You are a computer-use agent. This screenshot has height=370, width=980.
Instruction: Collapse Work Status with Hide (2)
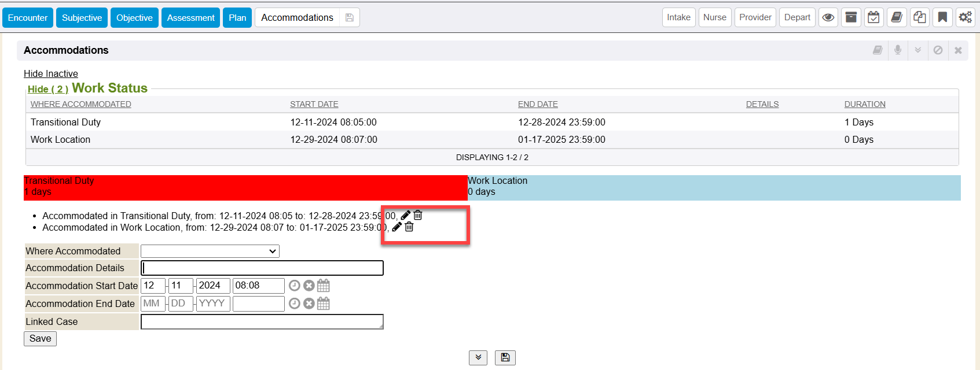tap(48, 89)
